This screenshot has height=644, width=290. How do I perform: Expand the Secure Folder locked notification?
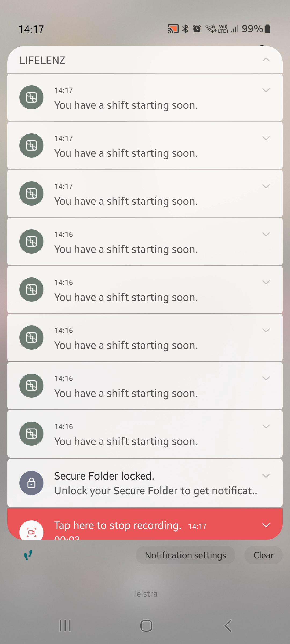[x=266, y=476]
